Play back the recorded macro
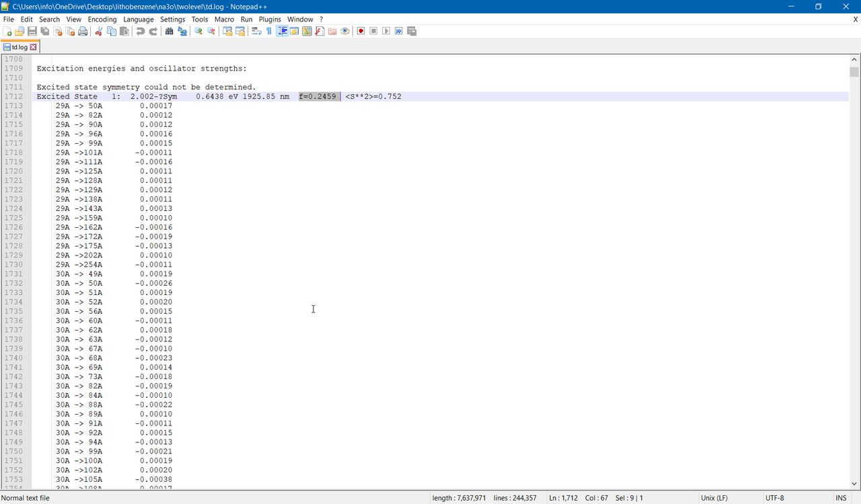The width and height of the screenshot is (861, 504). click(386, 31)
